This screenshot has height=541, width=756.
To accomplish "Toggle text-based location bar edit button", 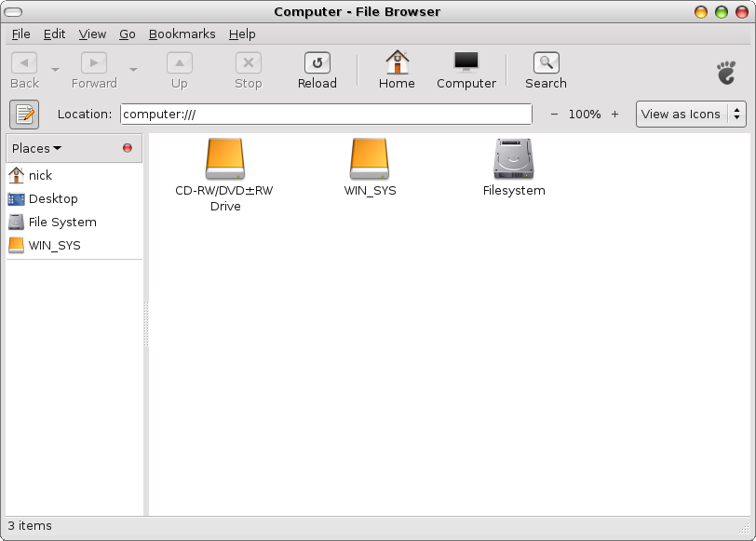I will pos(24,115).
